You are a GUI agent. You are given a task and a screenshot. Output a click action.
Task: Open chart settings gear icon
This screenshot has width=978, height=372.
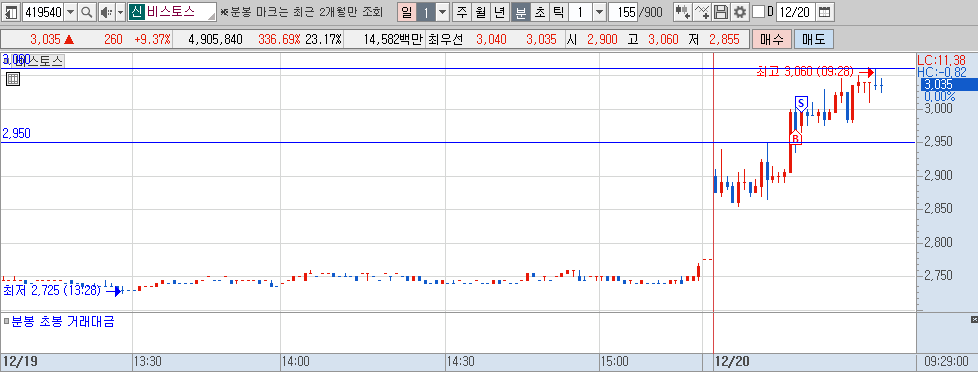tap(740, 11)
